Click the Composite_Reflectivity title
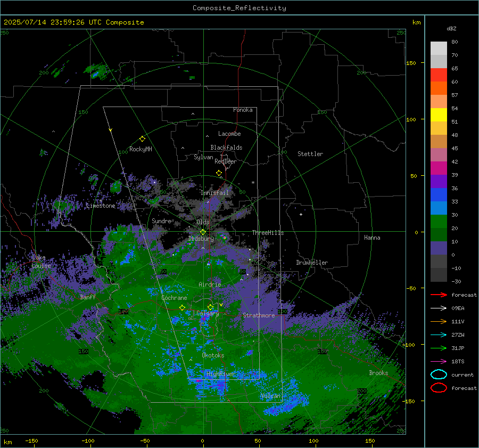The width and height of the screenshot is (479, 448). pyautogui.click(x=240, y=8)
